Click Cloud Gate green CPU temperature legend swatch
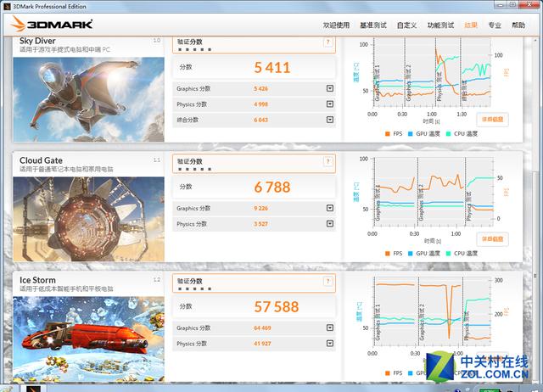 tap(449, 254)
